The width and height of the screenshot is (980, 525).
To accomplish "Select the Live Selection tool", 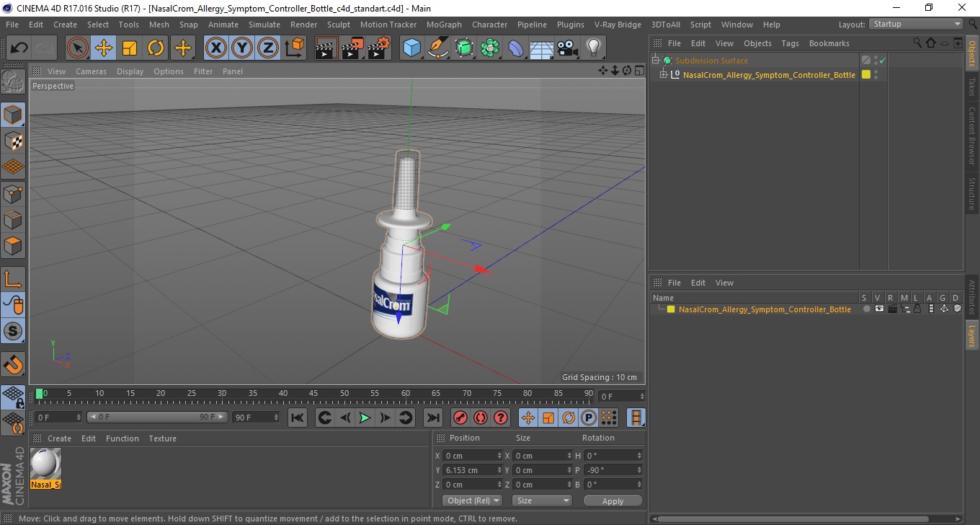I will point(78,48).
